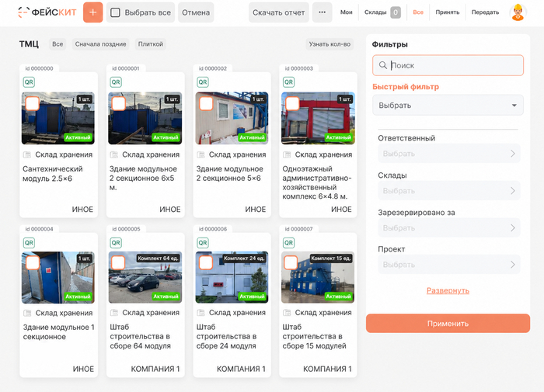Open QR code for item id 0000007
The width and height of the screenshot is (544, 392).
pyautogui.click(x=288, y=243)
